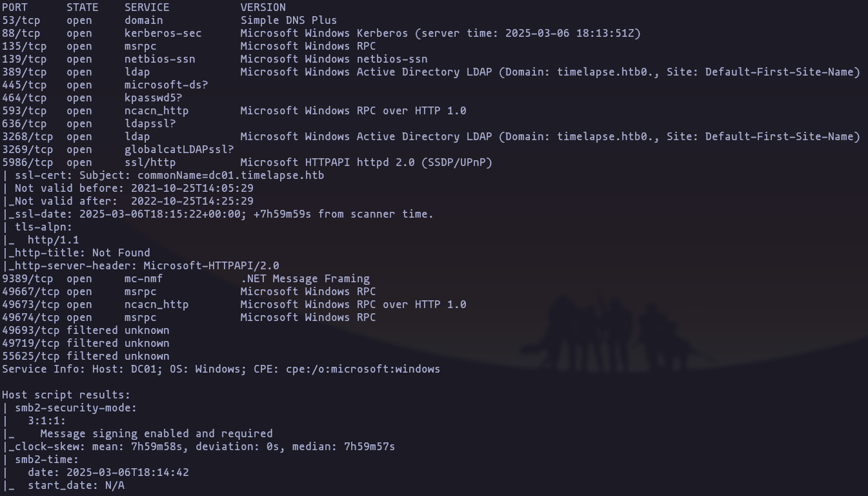The width and height of the screenshot is (868, 496).
Task: Click the .NET Message Framing version text
Action: click(305, 279)
